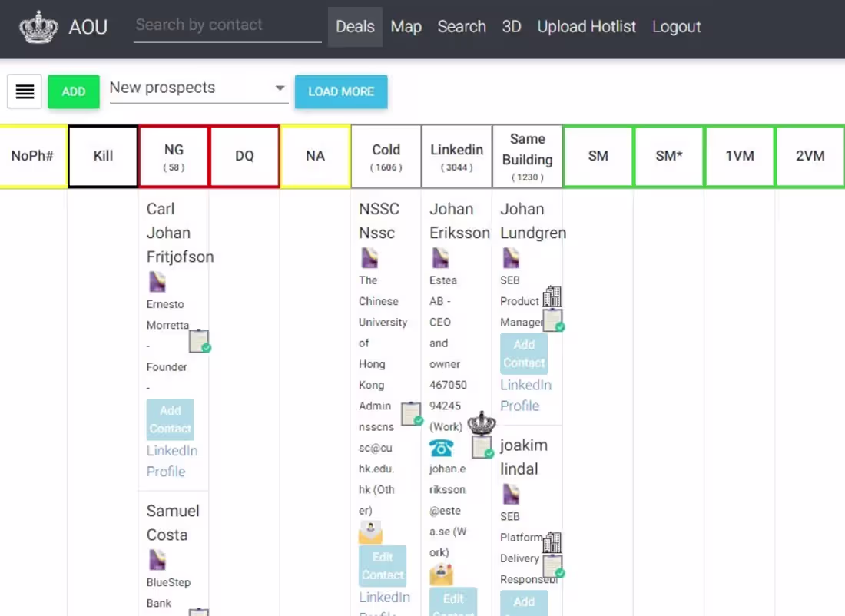This screenshot has width=845, height=616.
Task: Click Johan Eriksson's telephone icon
Action: [x=442, y=448]
